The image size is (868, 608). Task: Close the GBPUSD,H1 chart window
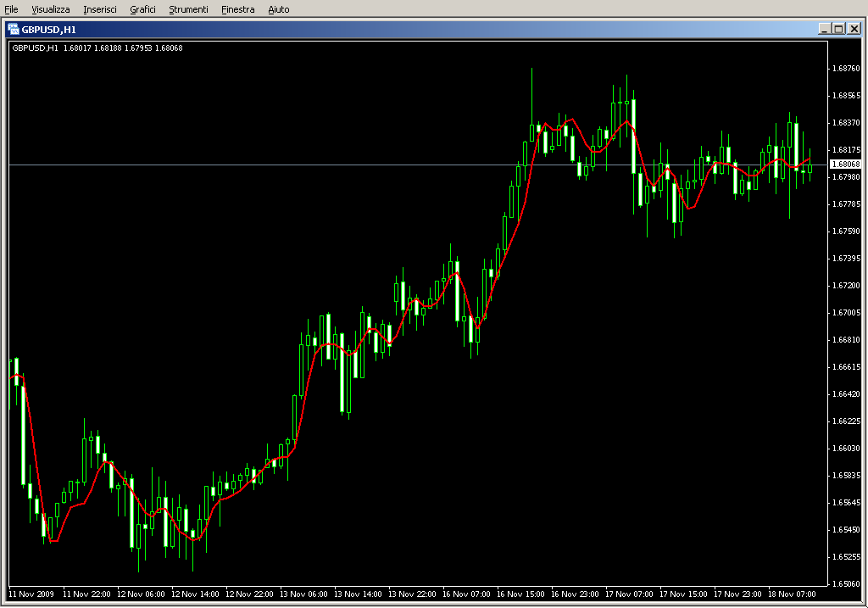coord(854,29)
